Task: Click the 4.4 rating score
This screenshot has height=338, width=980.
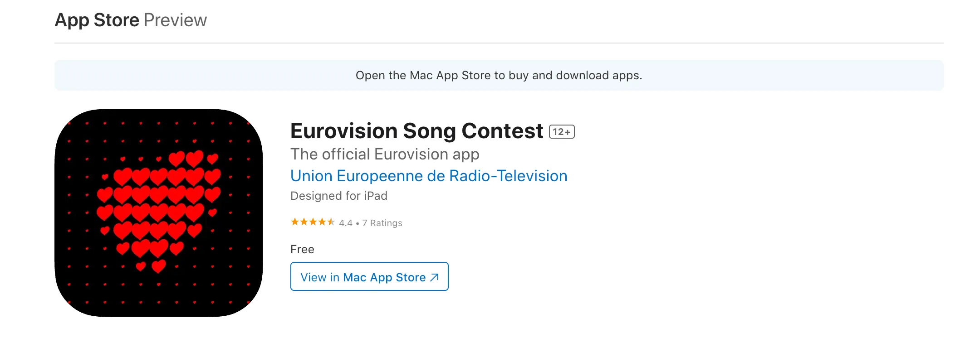Action: coord(346,223)
